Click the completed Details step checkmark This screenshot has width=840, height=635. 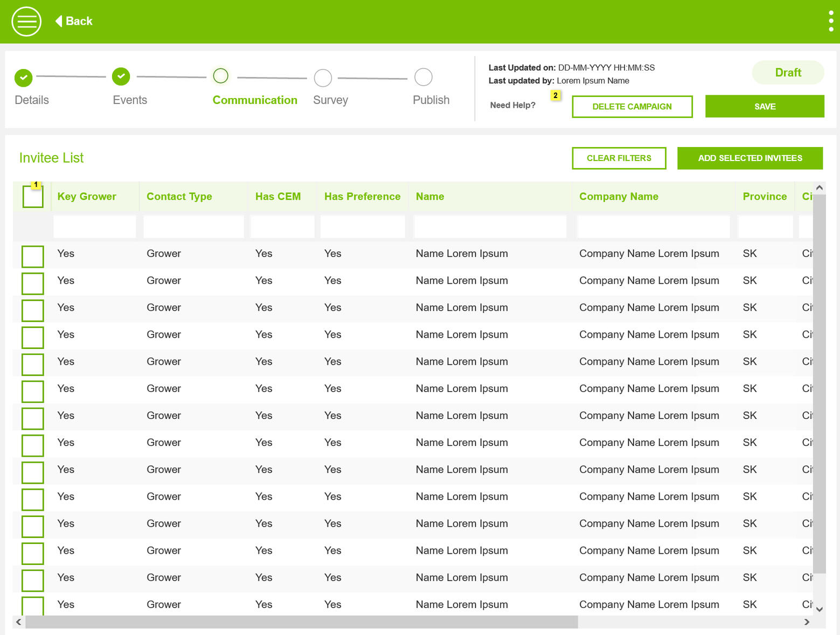pyautogui.click(x=23, y=78)
